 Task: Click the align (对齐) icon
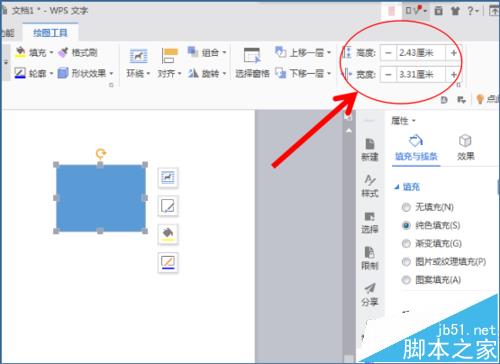click(x=170, y=56)
